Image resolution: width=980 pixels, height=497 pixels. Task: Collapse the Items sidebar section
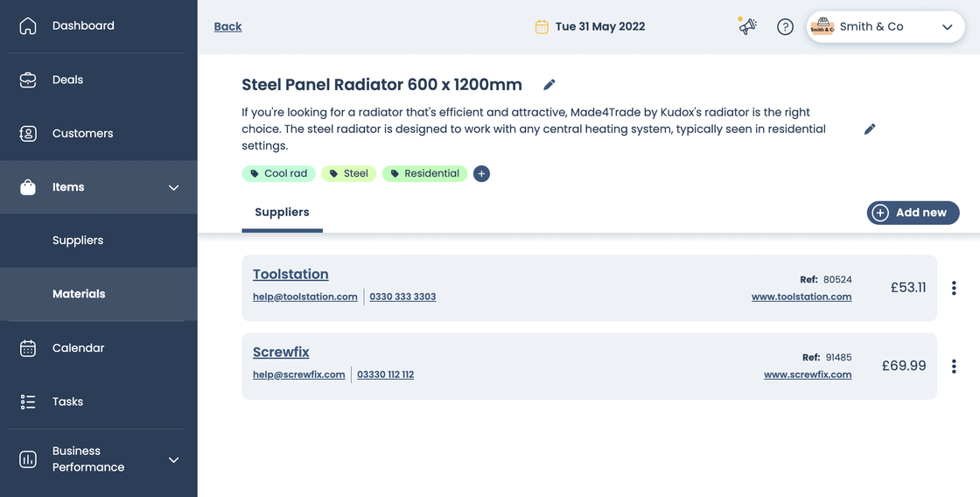(173, 187)
